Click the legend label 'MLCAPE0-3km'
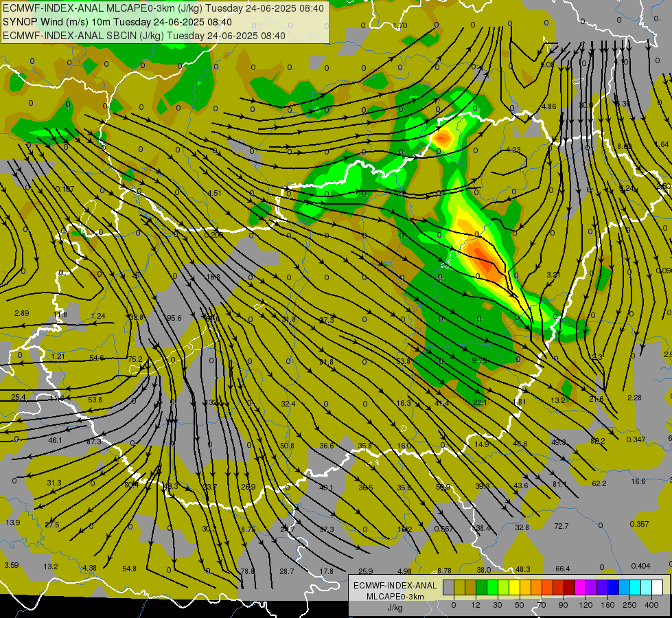Screen dimensions: 672x618 click(395, 597)
